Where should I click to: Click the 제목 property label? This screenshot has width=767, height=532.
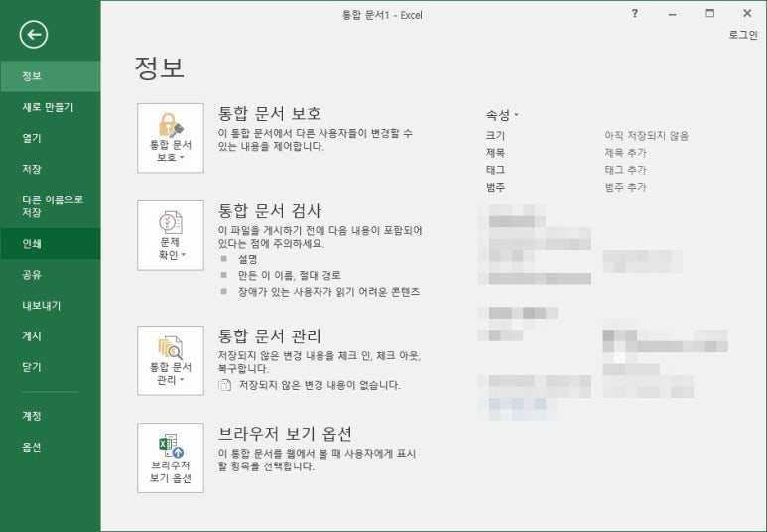[495, 153]
